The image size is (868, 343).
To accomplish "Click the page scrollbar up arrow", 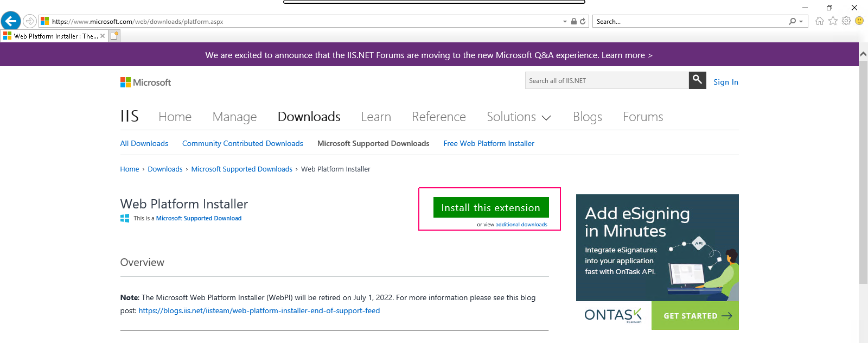I will (863, 54).
